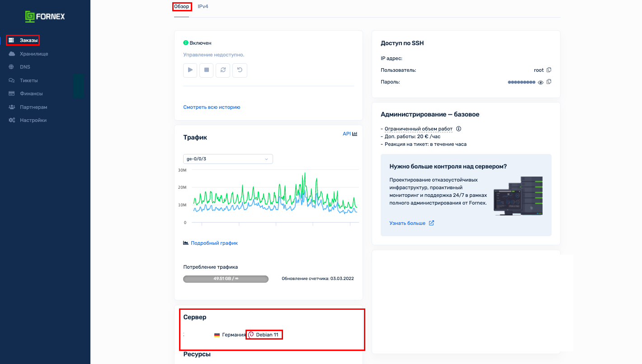The image size is (642, 364).
Task: Open the ge-0/0/3 interface dropdown
Action: [228, 159]
